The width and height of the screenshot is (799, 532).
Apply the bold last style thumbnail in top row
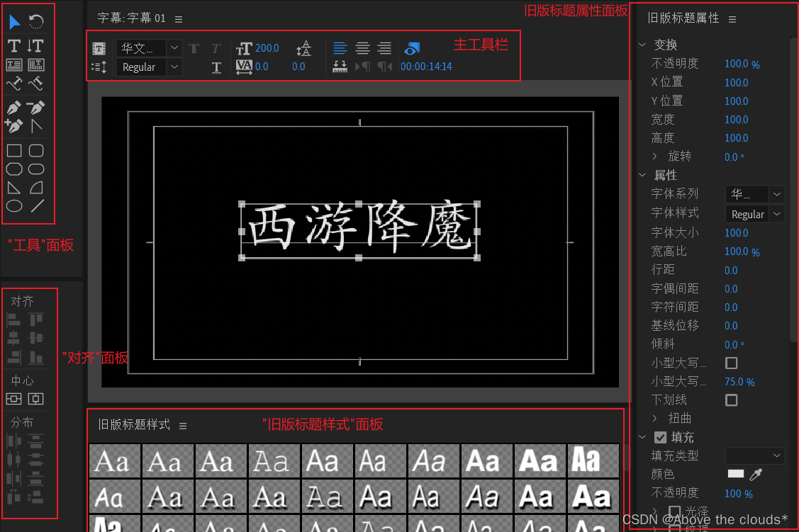[593, 460]
